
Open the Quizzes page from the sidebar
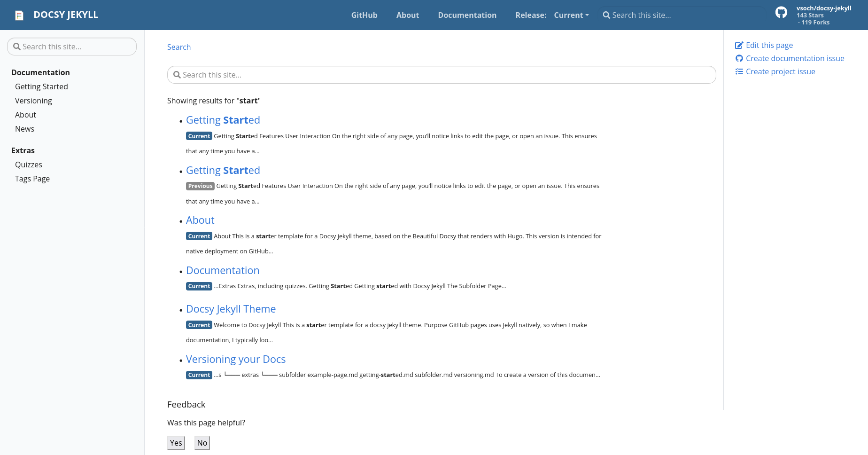tap(29, 165)
